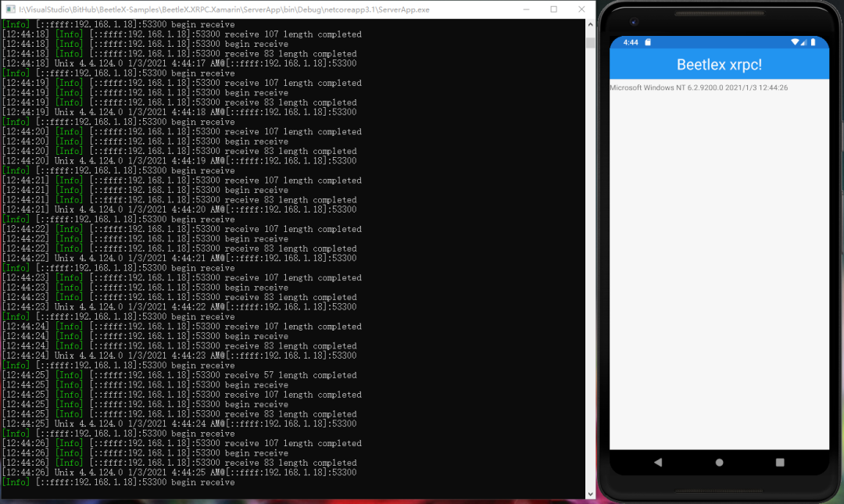Viewport: 844px width, 504px height.
Task: Minimize the ServerApp console window
Action: [x=526, y=9]
